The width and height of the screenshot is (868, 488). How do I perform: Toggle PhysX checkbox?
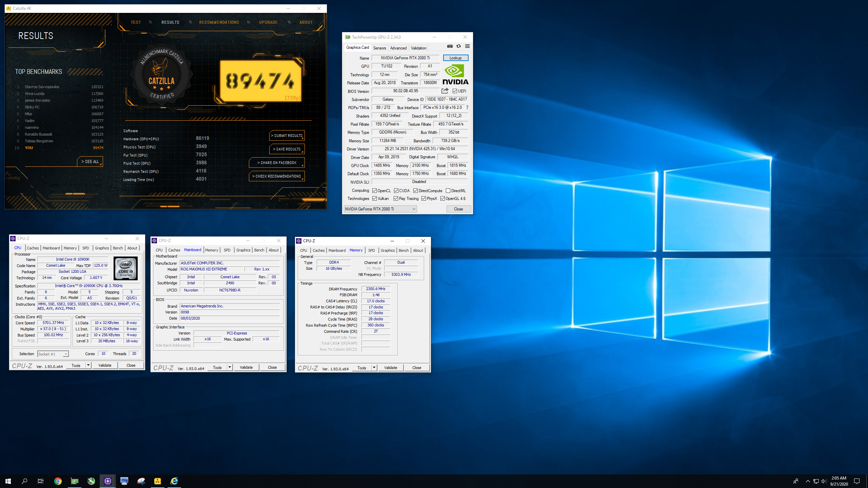[x=423, y=199]
